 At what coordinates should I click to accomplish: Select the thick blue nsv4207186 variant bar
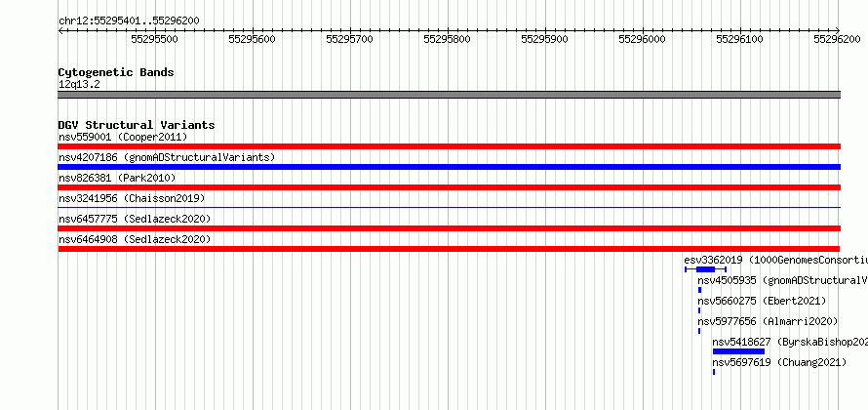pyautogui.click(x=450, y=167)
